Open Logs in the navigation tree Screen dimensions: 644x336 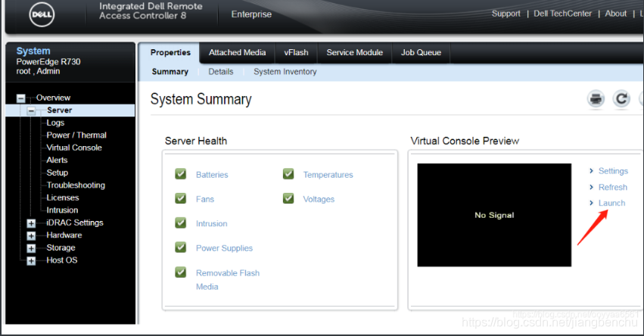click(55, 123)
